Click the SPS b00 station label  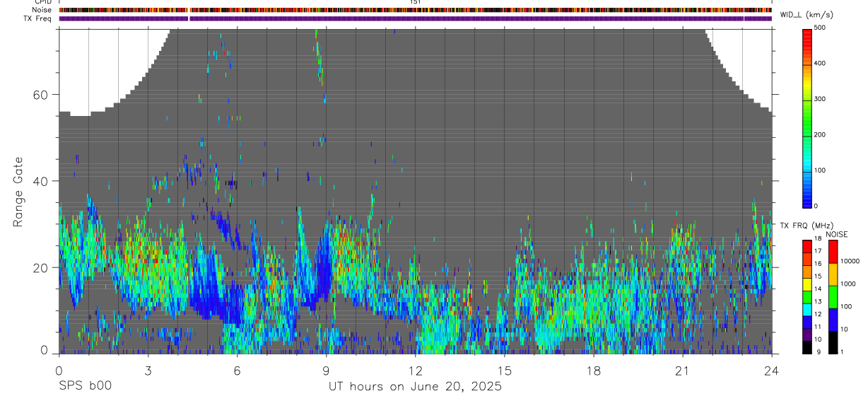(x=84, y=386)
